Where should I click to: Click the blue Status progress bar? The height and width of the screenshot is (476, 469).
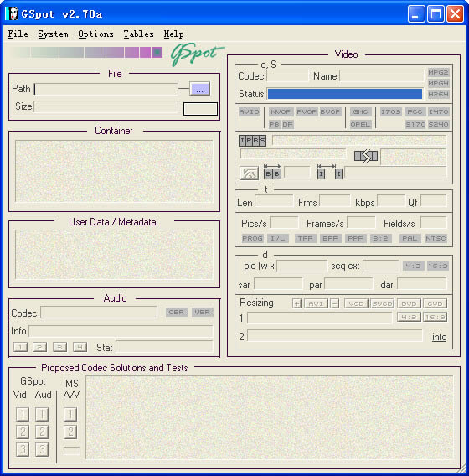345,94
